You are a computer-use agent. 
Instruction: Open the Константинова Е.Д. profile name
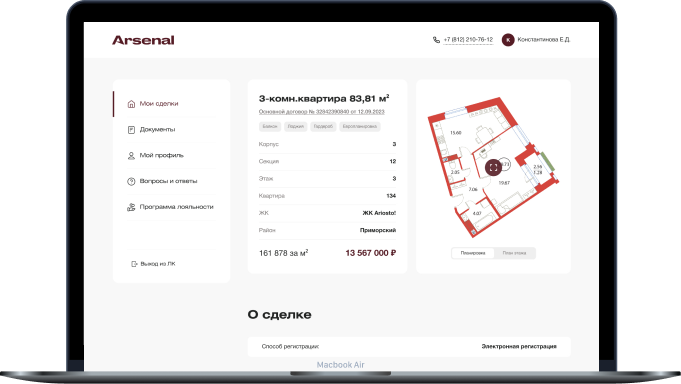544,40
